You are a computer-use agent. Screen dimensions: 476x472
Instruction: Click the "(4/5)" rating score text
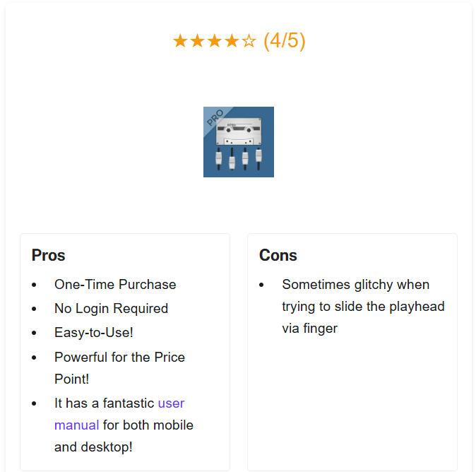(284, 41)
